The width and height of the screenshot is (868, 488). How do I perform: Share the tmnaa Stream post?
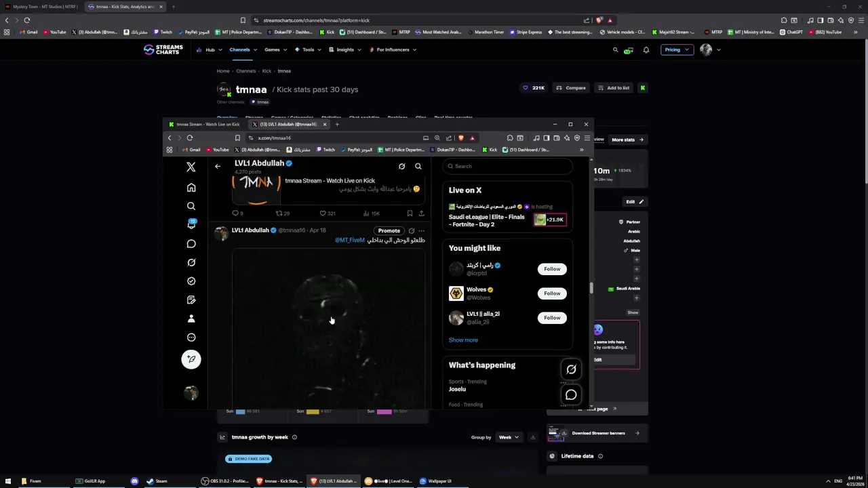(x=421, y=213)
